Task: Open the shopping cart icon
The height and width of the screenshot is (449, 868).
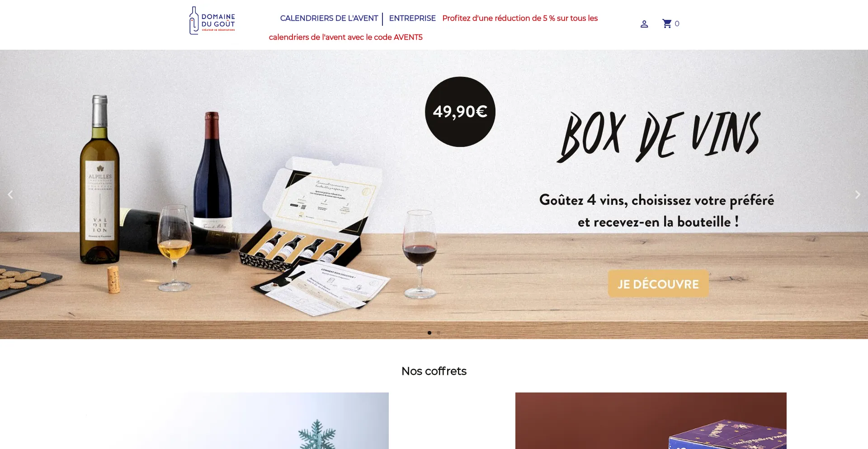Action: click(x=667, y=24)
